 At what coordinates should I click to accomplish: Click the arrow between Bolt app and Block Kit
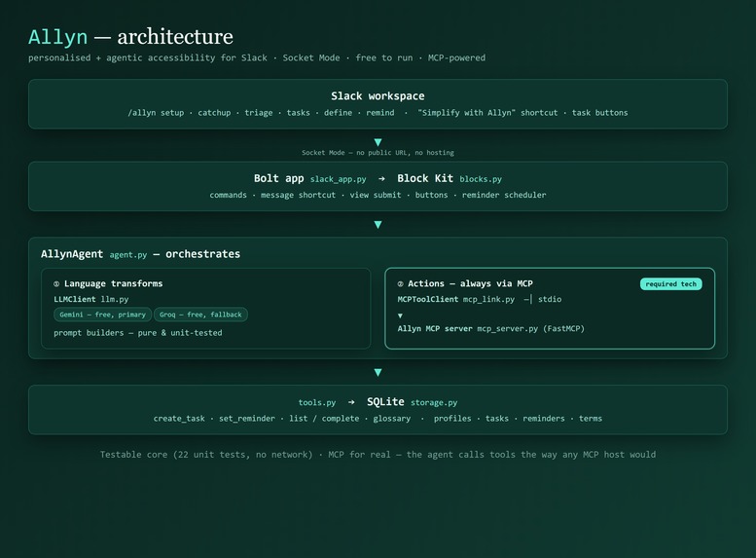381,178
